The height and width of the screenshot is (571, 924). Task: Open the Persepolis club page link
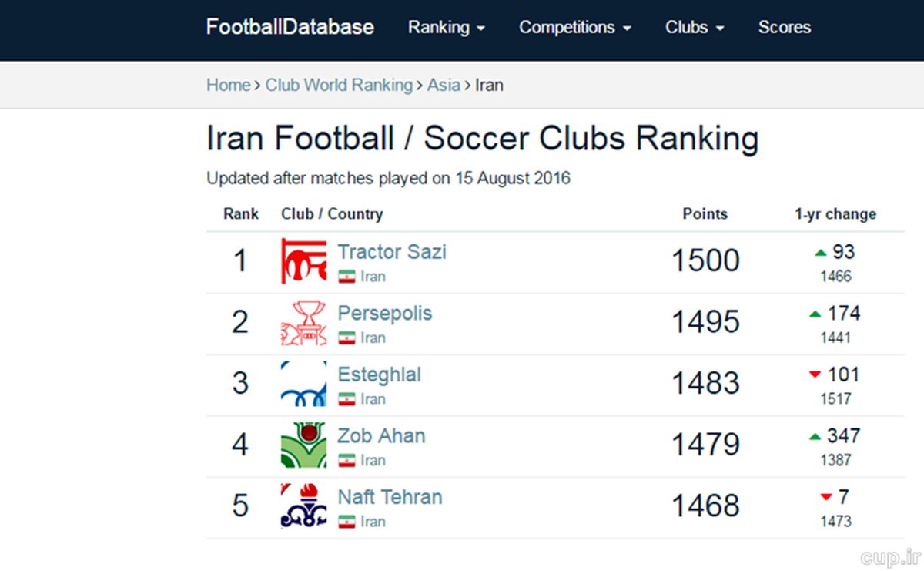pyautogui.click(x=384, y=314)
